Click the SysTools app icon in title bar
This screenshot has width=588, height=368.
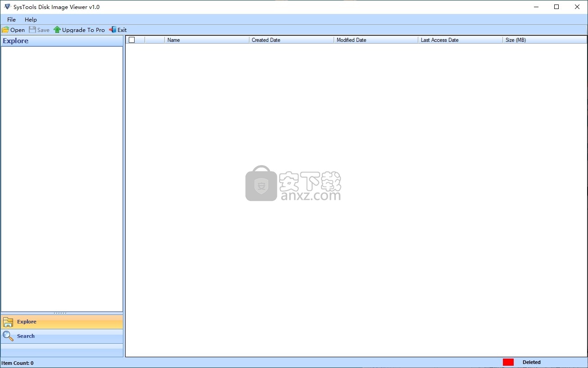click(x=7, y=7)
